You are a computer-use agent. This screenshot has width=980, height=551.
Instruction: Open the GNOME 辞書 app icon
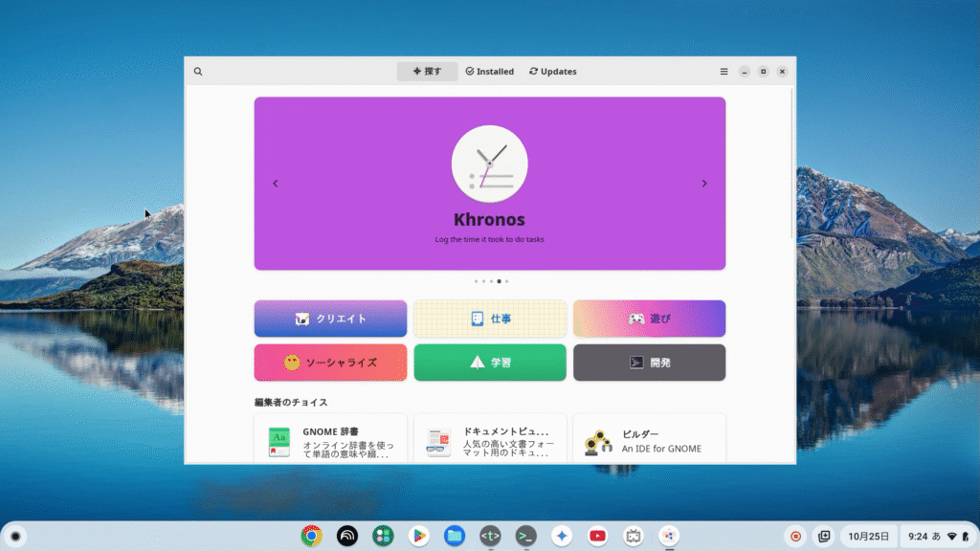pos(278,442)
